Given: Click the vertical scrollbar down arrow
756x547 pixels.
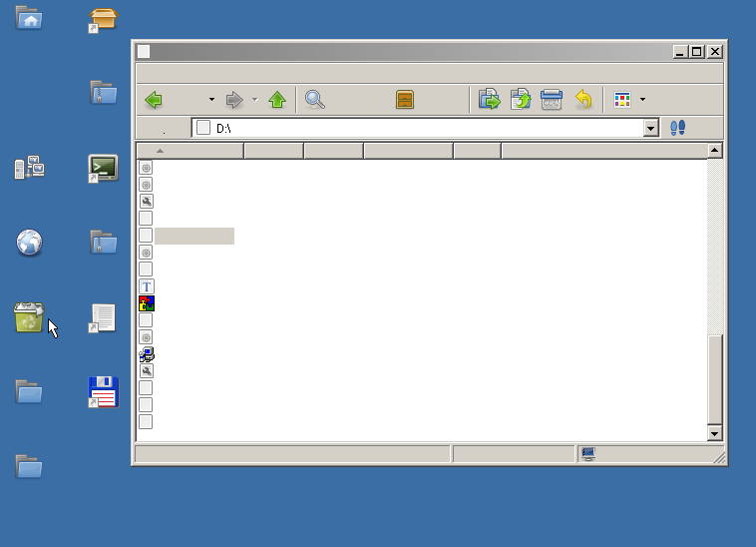Looking at the screenshot, I should pos(714,433).
